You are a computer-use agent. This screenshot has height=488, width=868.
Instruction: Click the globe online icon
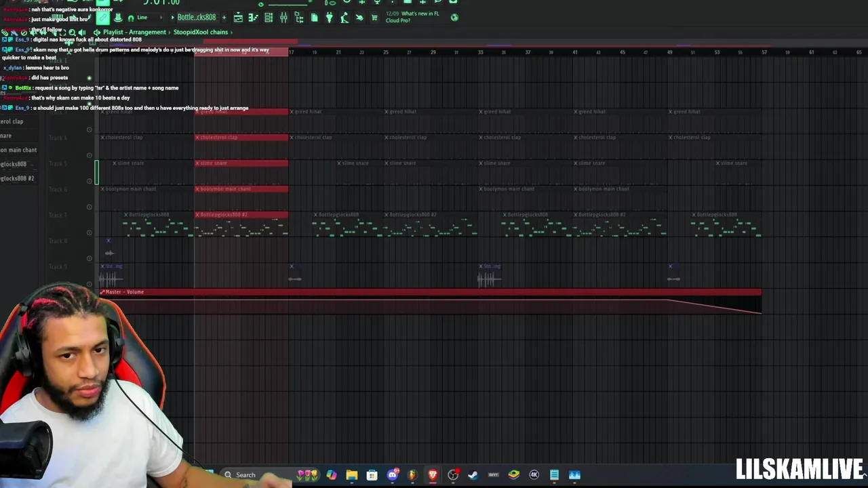pos(454,18)
